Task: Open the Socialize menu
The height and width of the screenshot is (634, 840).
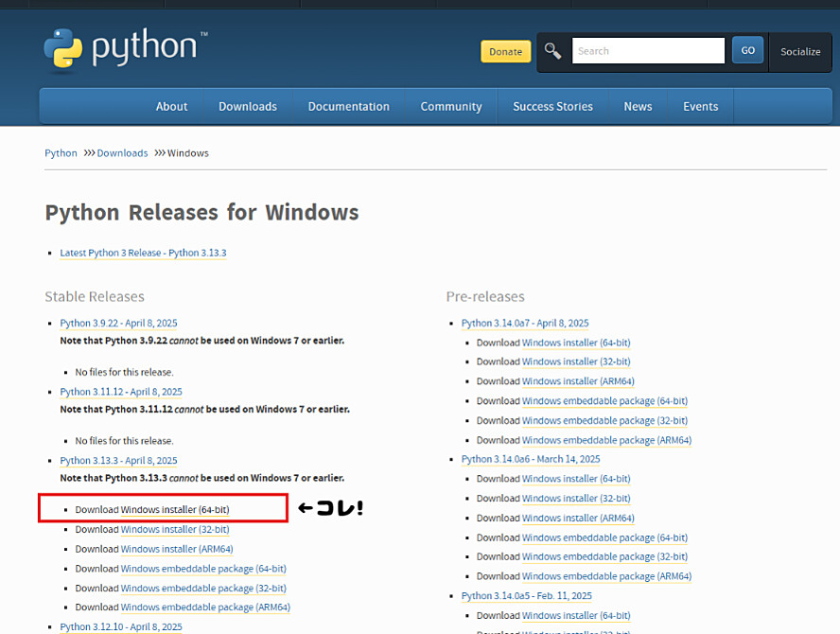Action: [800, 52]
